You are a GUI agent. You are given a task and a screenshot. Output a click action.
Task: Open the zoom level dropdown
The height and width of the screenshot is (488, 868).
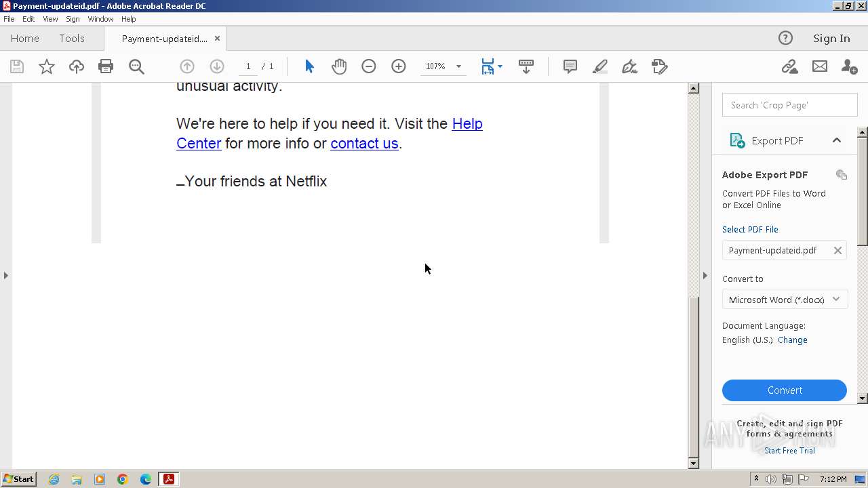[458, 66]
